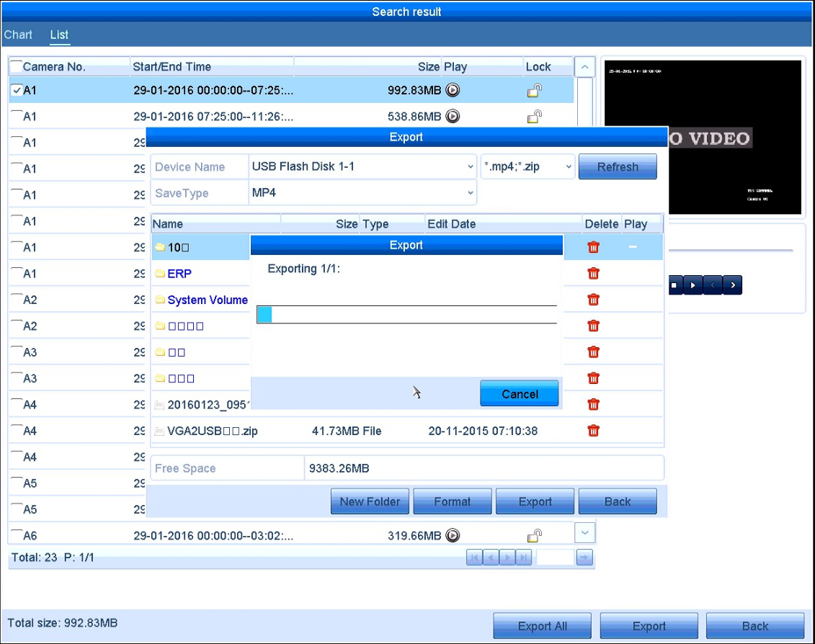Viewport: 815px width, 644px height.
Task: Delete the VGA2USB zip file
Action: coord(593,430)
